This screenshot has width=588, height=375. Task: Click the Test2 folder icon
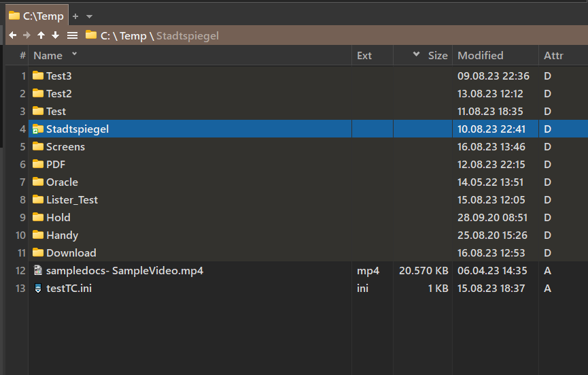[x=38, y=93]
